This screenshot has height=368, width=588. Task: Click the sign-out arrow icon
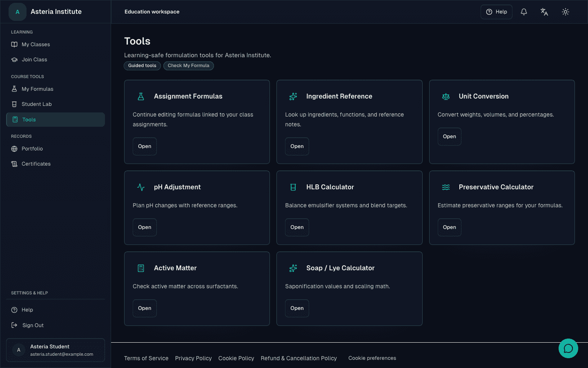[x=14, y=325]
